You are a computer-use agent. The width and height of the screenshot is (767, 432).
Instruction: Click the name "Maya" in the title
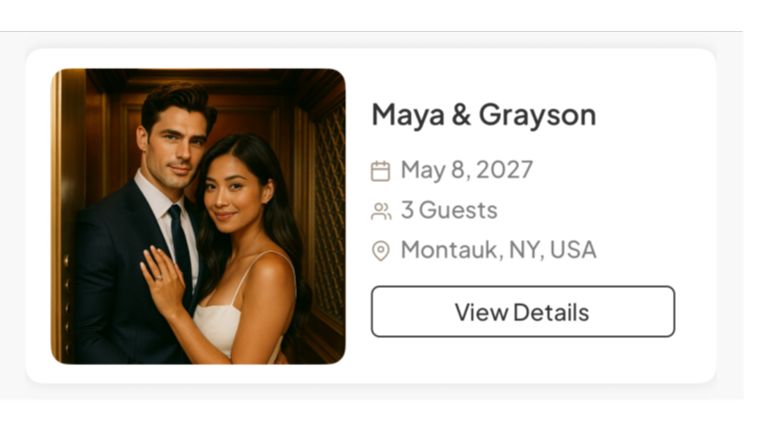click(x=408, y=115)
